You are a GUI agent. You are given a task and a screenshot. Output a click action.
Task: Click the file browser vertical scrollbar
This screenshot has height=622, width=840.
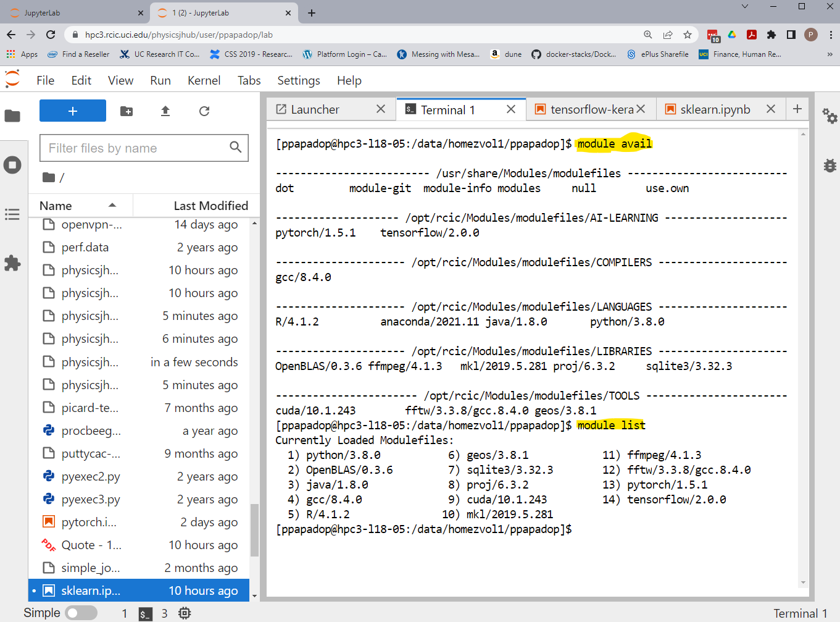click(x=254, y=530)
